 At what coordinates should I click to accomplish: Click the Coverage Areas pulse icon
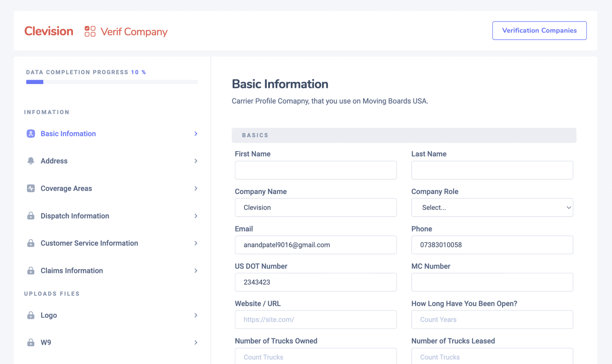point(31,188)
